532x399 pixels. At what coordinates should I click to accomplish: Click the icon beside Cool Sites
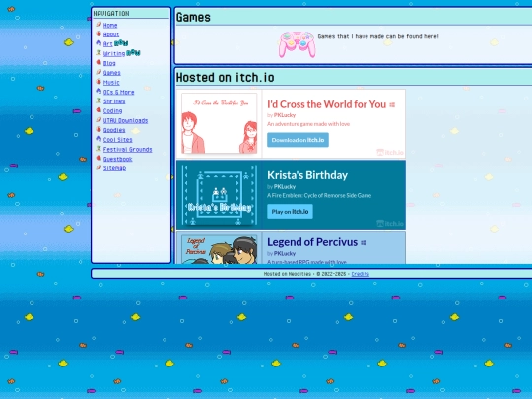(99, 139)
